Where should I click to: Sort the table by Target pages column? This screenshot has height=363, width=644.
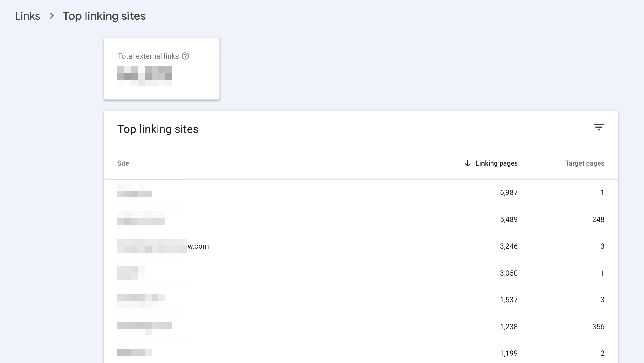(x=584, y=163)
